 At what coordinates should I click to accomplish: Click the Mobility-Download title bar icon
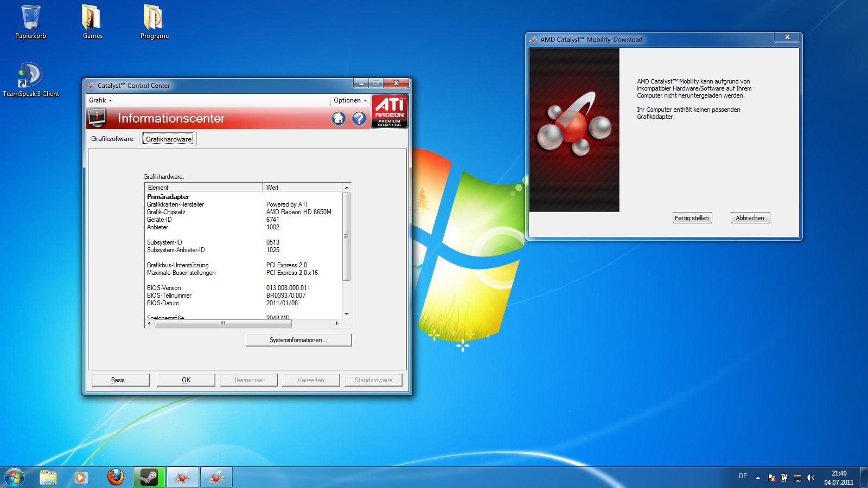pyautogui.click(x=533, y=40)
